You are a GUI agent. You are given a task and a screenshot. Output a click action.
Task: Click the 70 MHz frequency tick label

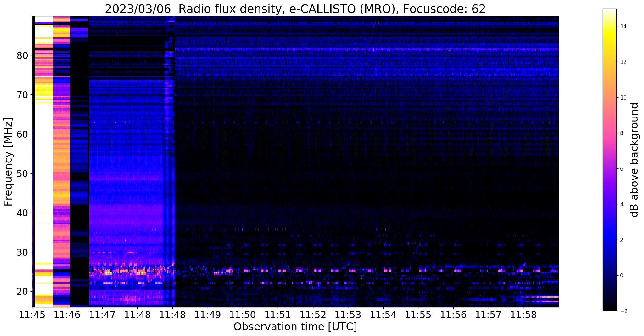pyautogui.click(x=22, y=95)
